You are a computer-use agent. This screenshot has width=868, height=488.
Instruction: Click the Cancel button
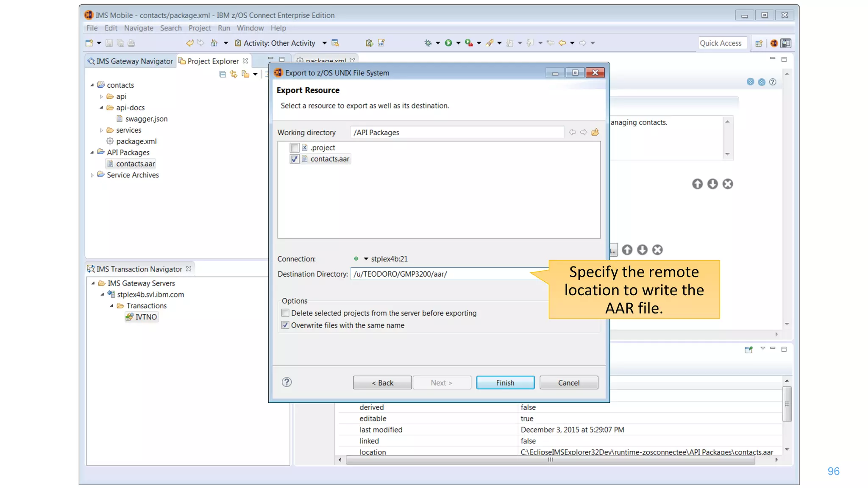569,383
